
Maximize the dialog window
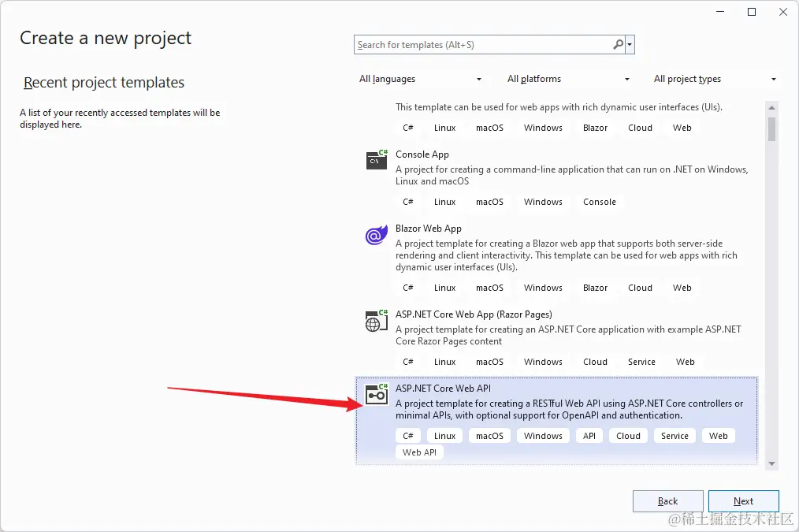752,12
